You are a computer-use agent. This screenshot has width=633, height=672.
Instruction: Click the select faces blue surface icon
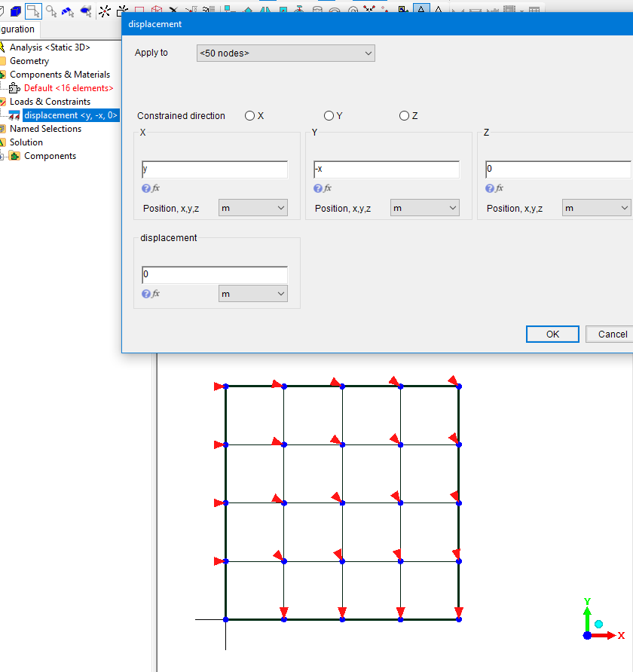click(68, 11)
